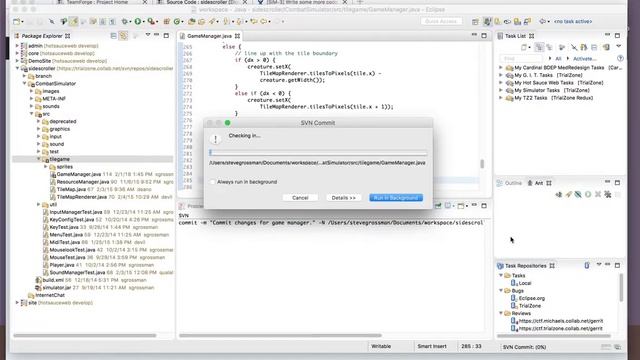The height and width of the screenshot is (360, 640).
Task: Toggle Categorized presentation in Task List
Action: click(539, 47)
